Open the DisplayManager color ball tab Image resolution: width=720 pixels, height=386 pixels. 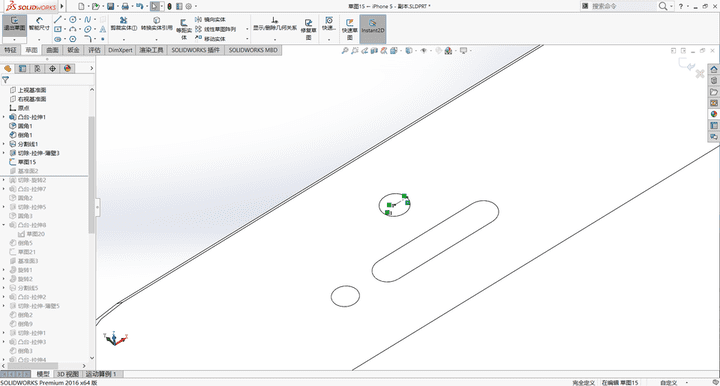click(68, 68)
